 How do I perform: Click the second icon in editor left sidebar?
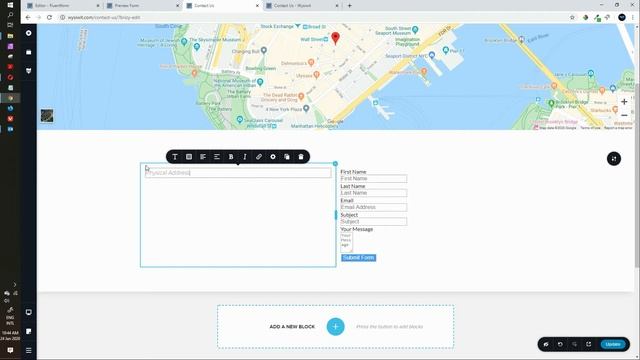(x=29, y=52)
